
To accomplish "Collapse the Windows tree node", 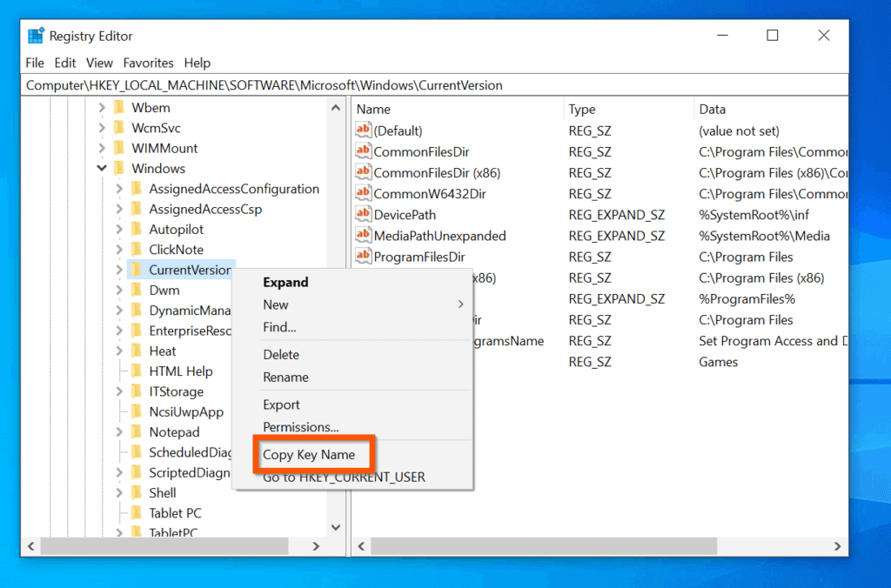I will pos(102,168).
